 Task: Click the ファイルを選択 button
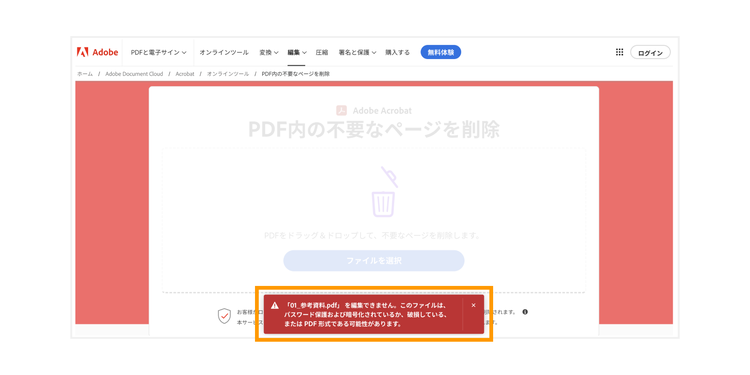374,261
